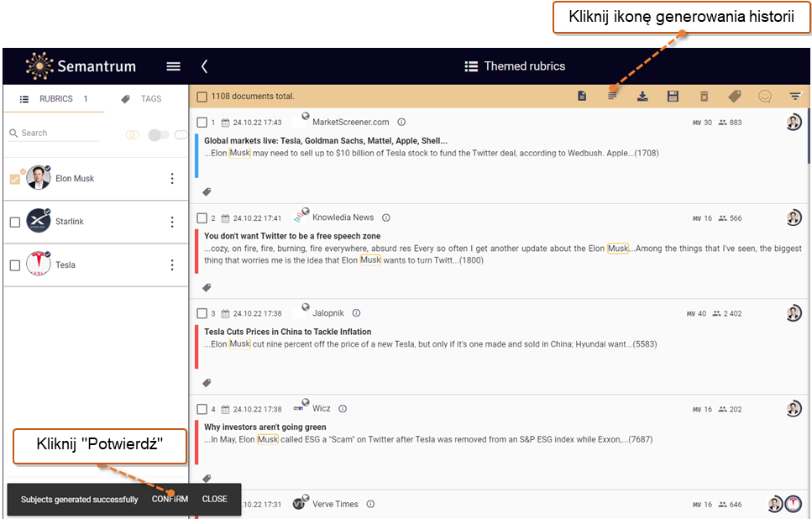Uncheck the Elon Musk rubric checkbox

[x=15, y=179]
